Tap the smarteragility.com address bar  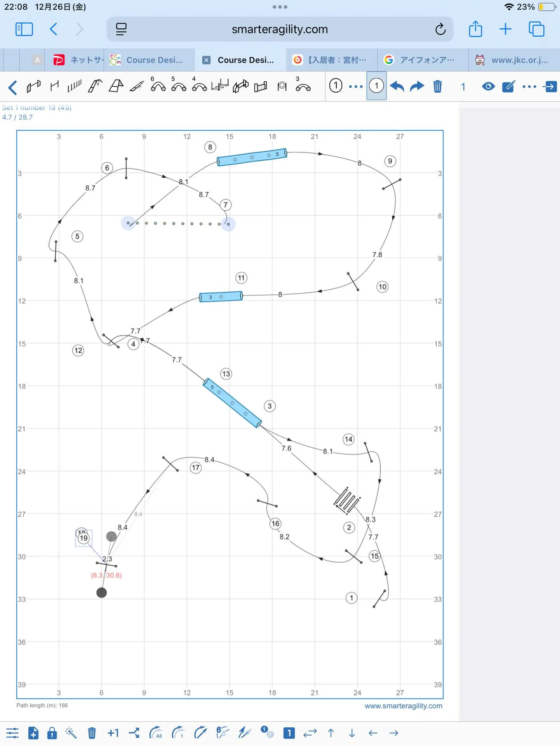280,29
